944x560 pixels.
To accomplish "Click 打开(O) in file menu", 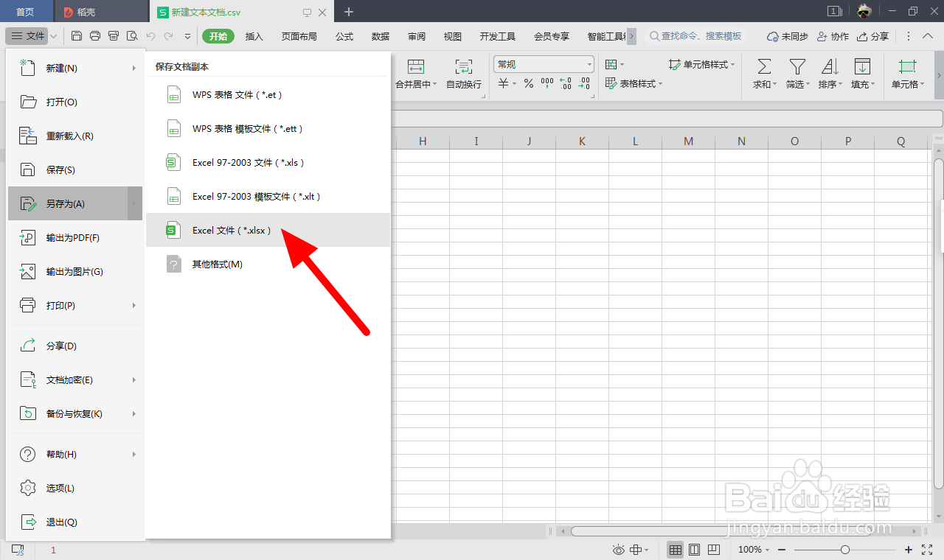I will [x=74, y=102].
